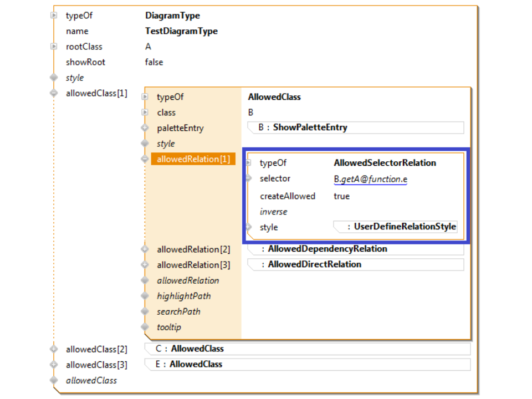Select the createAllowed true value

click(x=341, y=196)
